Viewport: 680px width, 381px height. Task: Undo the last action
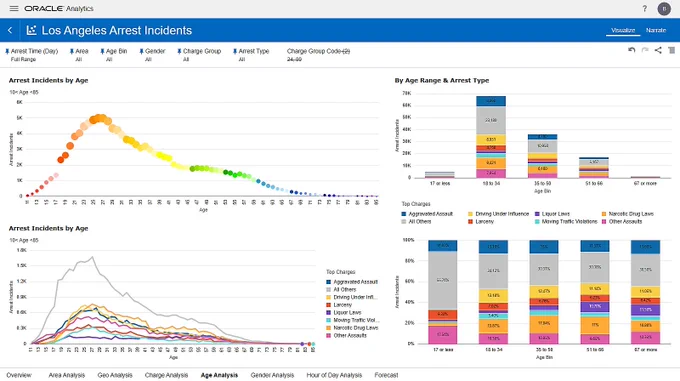[x=631, y=50]
